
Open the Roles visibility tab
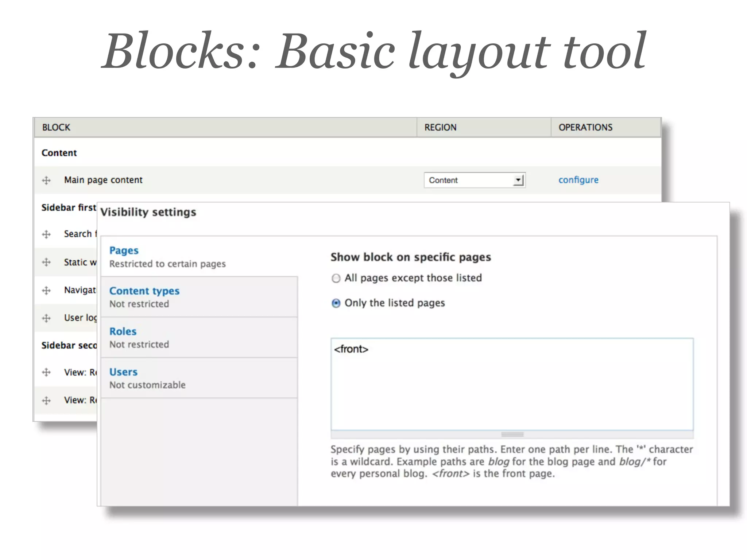point(199,337)
